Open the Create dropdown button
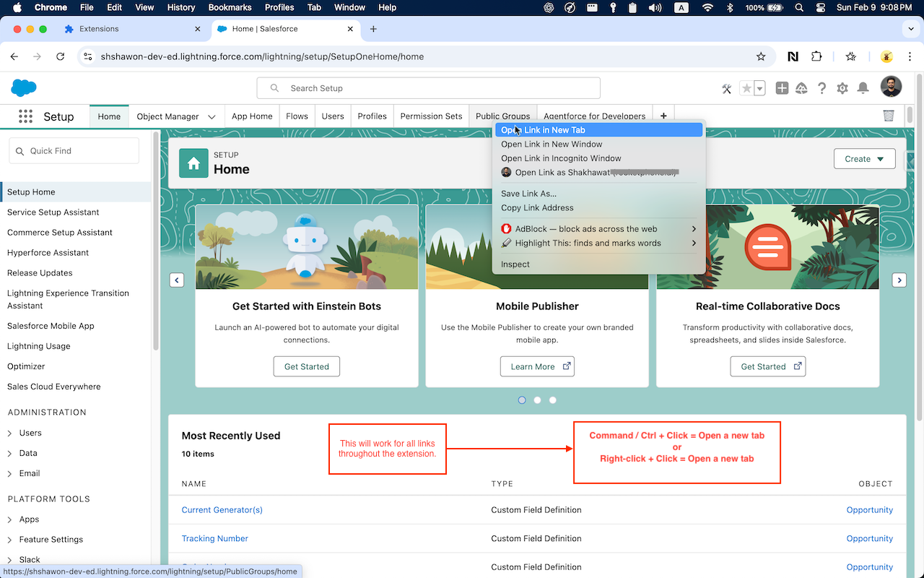Viewport: 924px width, 578px height. pyautogui.click(x=864, y=159)
